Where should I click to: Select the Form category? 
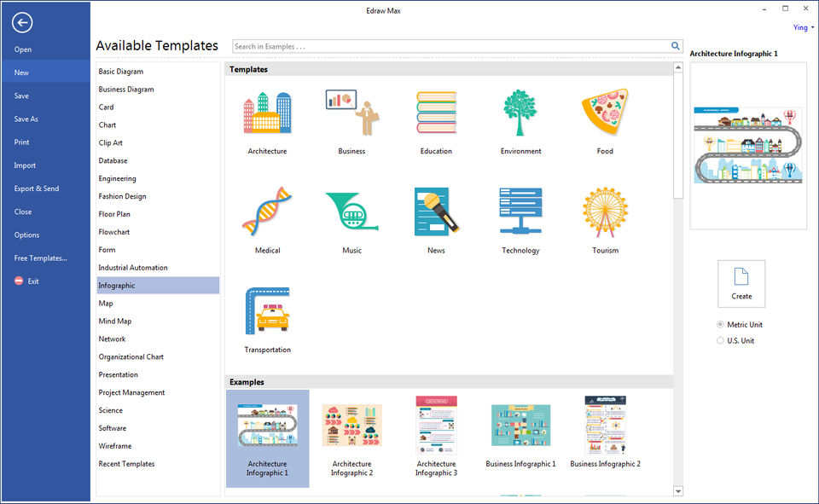[107, 250]
